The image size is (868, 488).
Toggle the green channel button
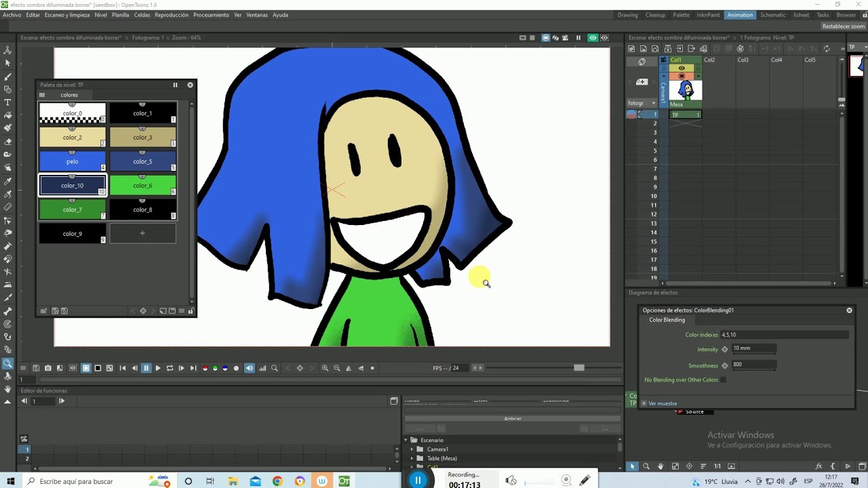[215, 368]
